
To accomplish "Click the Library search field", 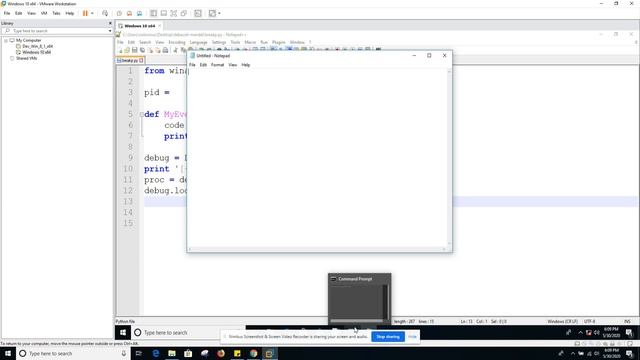I will [x=55, y=31].
